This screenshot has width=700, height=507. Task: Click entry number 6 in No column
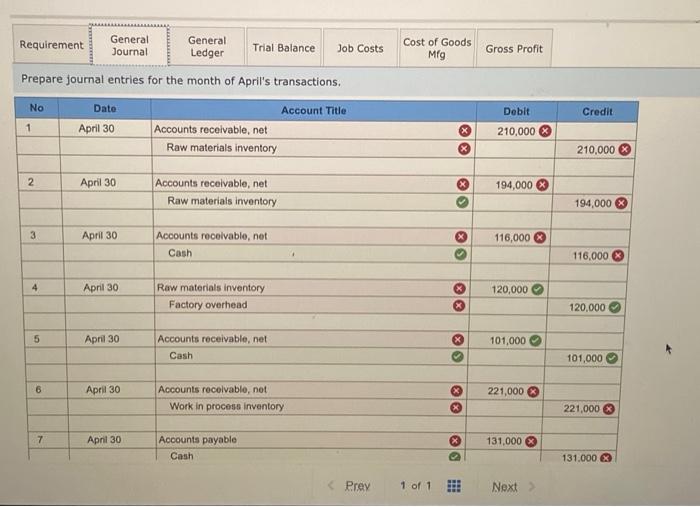tap(38, 389)
